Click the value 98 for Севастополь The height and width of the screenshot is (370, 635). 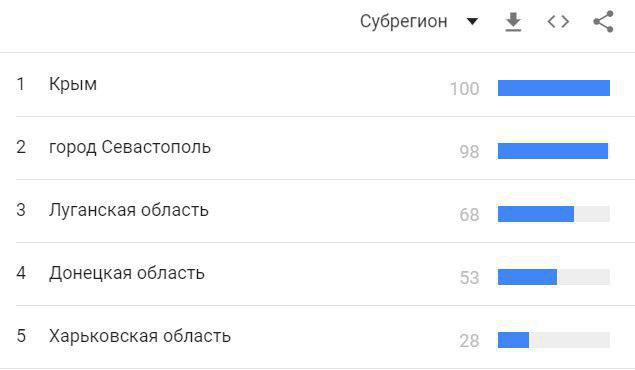pyautogui.click(x=469, y=152)
